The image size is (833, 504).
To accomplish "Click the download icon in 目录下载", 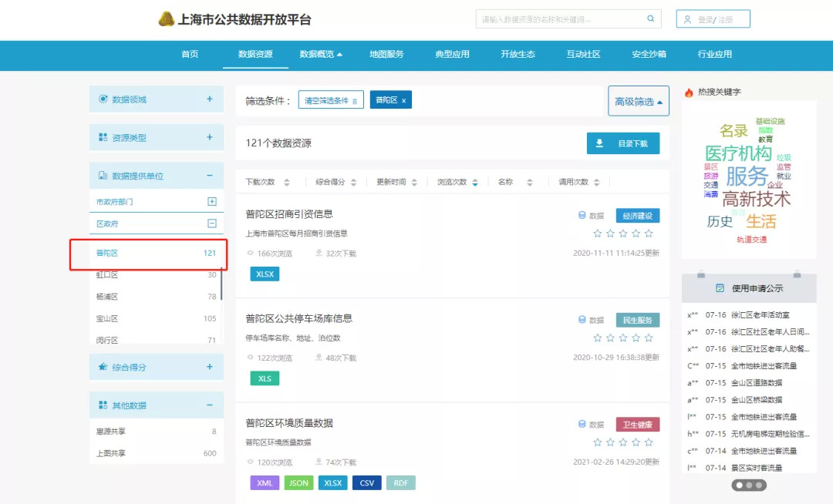I will tap(599, 143).
